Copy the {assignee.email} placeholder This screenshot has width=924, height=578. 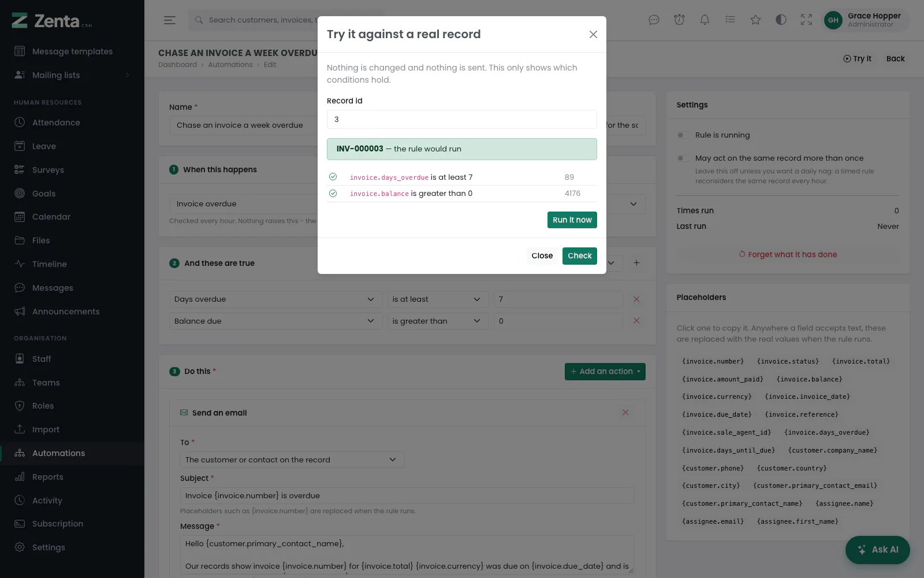tap(713, 522)
